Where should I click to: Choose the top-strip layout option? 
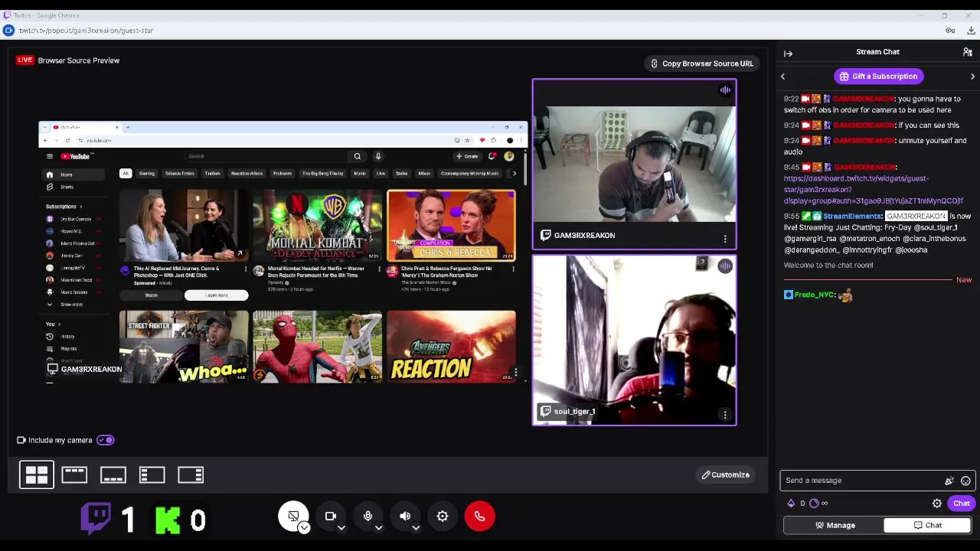coord(74,475)
